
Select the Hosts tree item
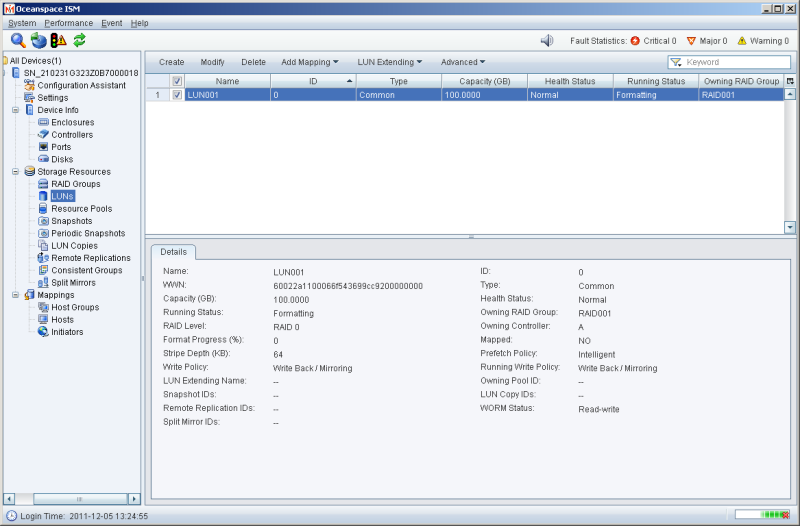click(63, 319)
